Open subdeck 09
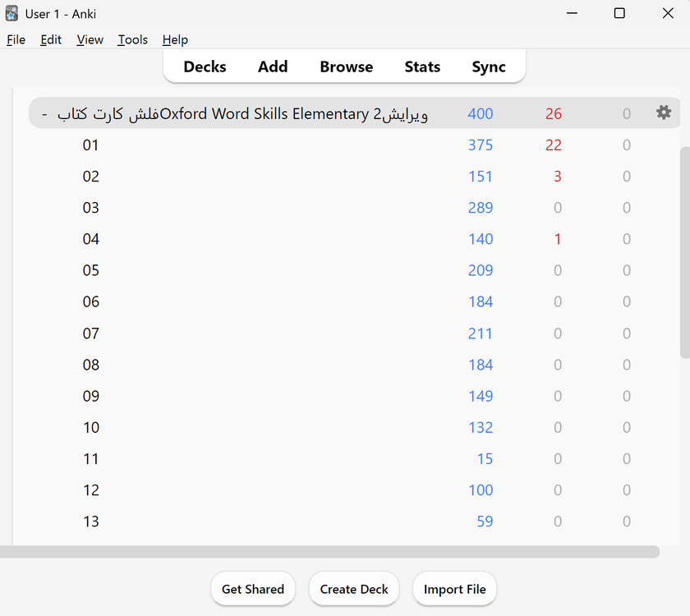The width and height of the screenshot is (690, 616). click(90, 396)
